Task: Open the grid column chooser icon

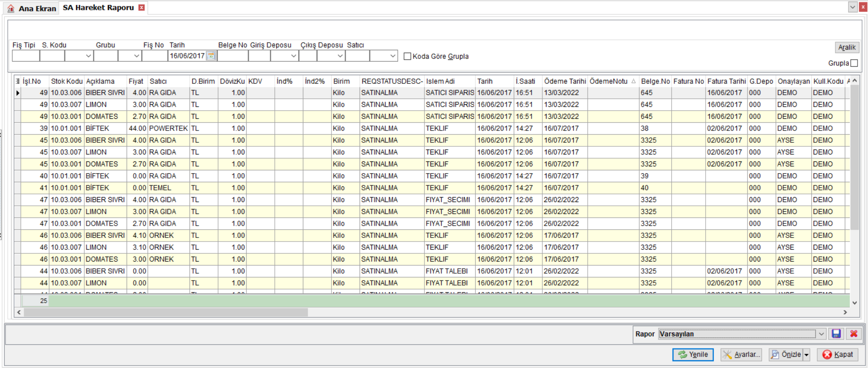Action: [18, 81]
